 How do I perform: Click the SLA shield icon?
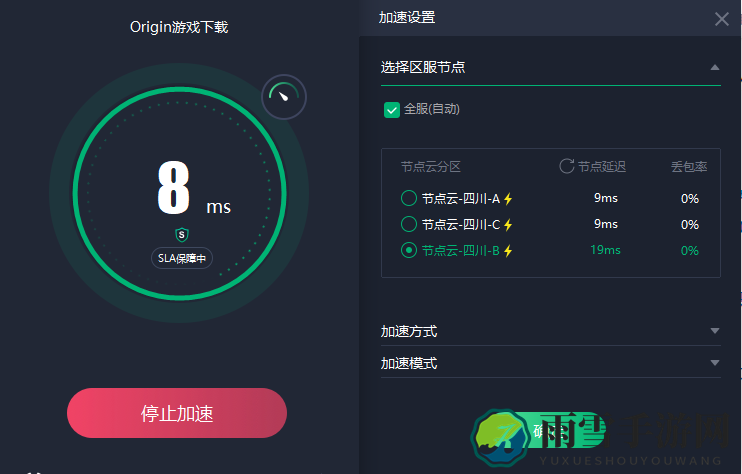pos(182,234)
